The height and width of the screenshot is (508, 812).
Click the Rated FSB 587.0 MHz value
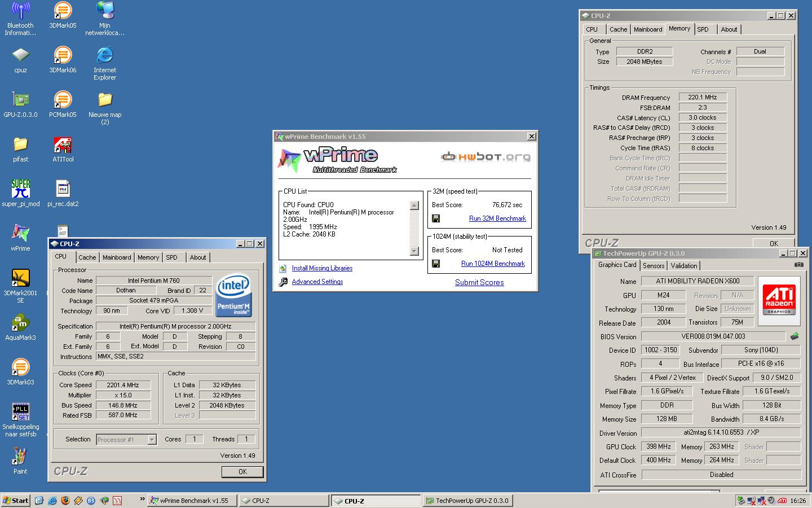(x=123, y=415)
